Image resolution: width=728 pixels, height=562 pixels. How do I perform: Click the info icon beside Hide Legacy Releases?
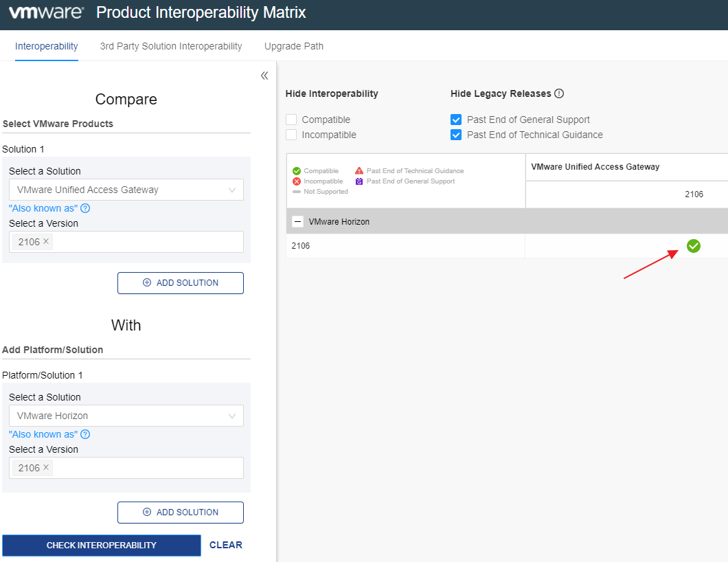tap(559, 93)
